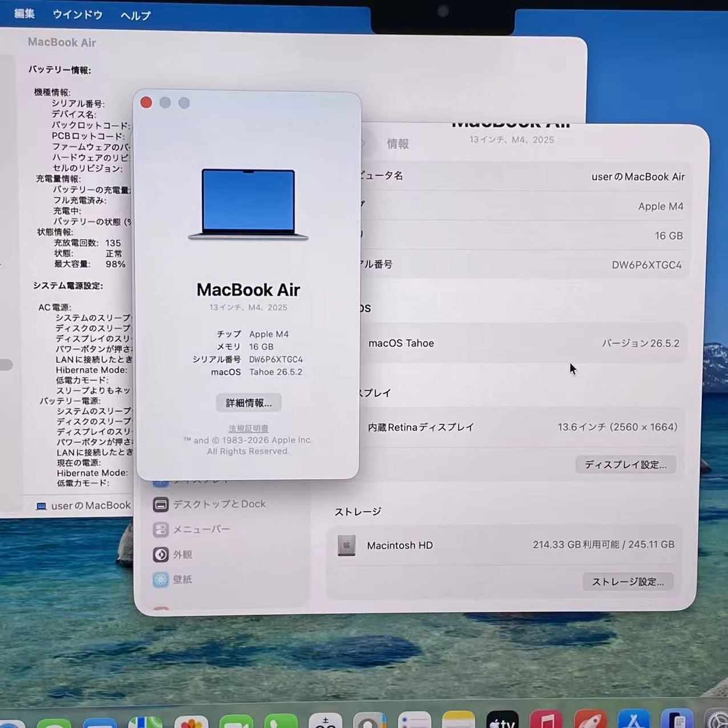The image size is (728, 728).
Task: Open the 編集 menu in the menu bar
Action: click(25, 14)
